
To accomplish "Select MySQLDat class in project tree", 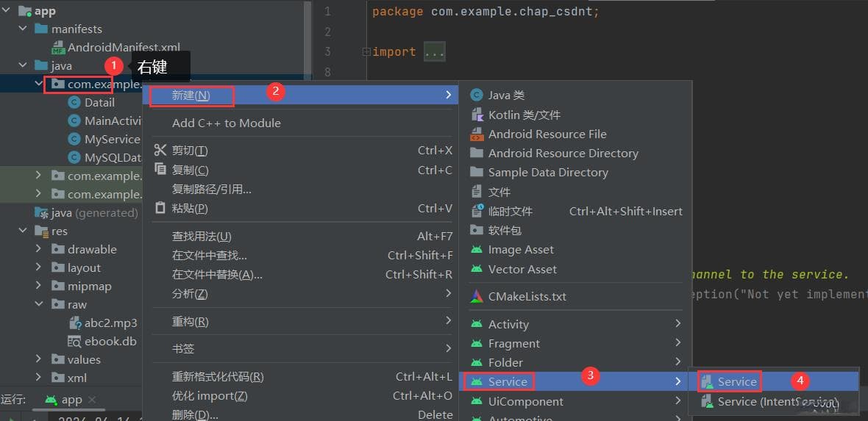I will coord(113,157).
